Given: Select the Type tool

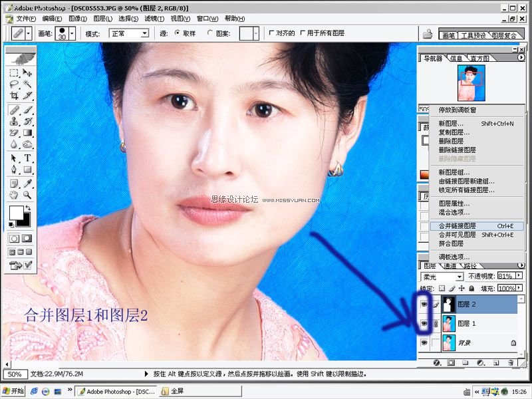Looking at the screenshot, I should (27, 158).
